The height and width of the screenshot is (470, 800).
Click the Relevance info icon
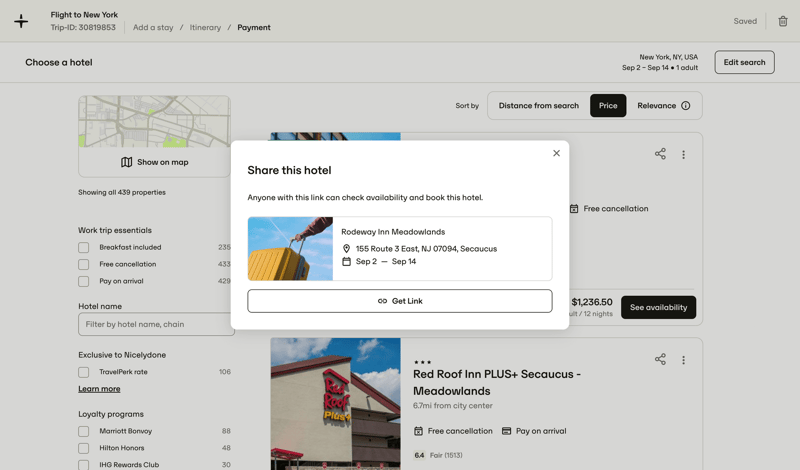686,106
